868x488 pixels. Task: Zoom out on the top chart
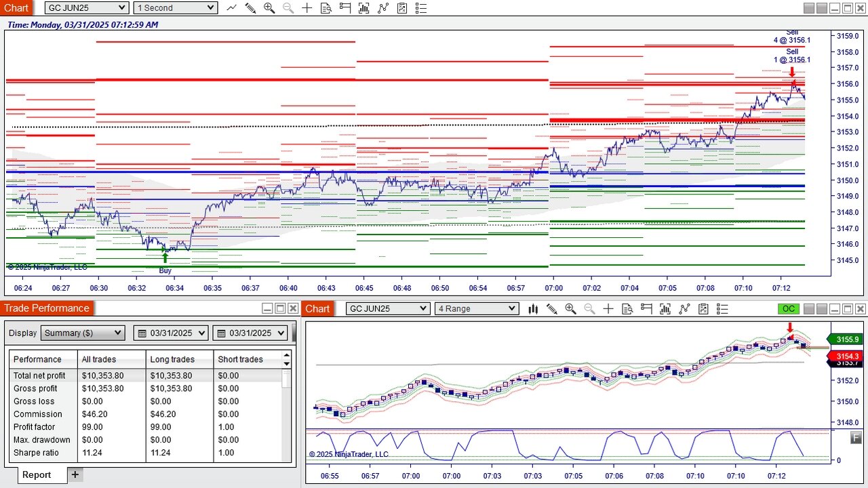(x=288, y=8)
